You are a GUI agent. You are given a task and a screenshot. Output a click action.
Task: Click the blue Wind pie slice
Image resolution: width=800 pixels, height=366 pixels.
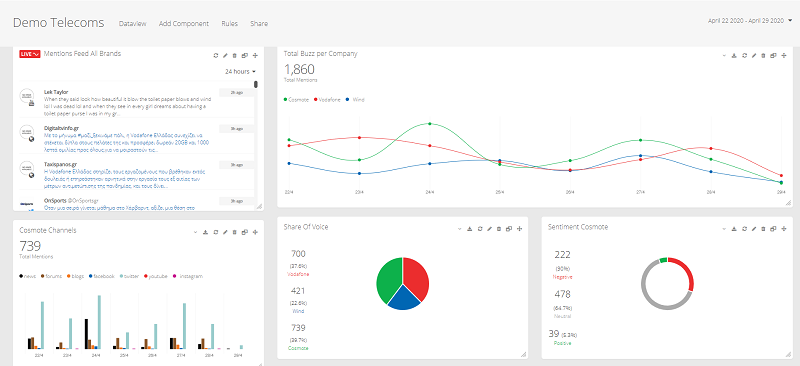(x=404, y=299)
